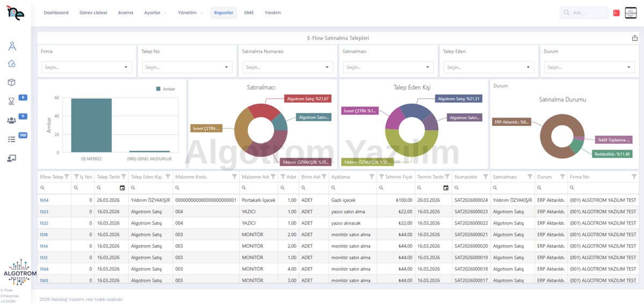Open the cube box icon in sidebar

tap(11, 82)
